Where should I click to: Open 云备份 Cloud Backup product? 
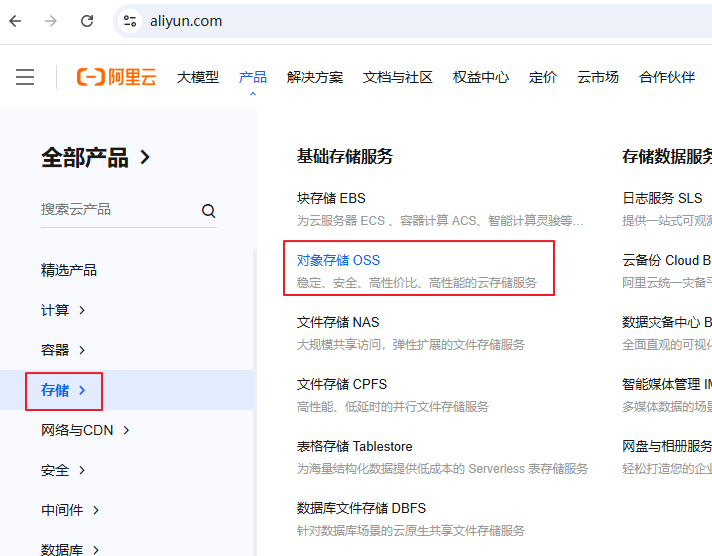(667, 260)
